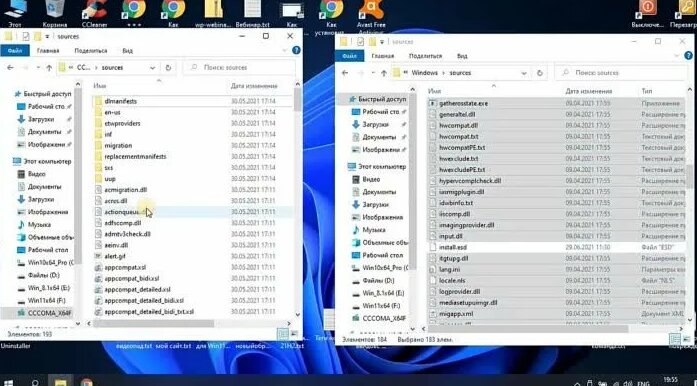Switch left window to large icons view
697x386 pixels.
click(294, 333)
